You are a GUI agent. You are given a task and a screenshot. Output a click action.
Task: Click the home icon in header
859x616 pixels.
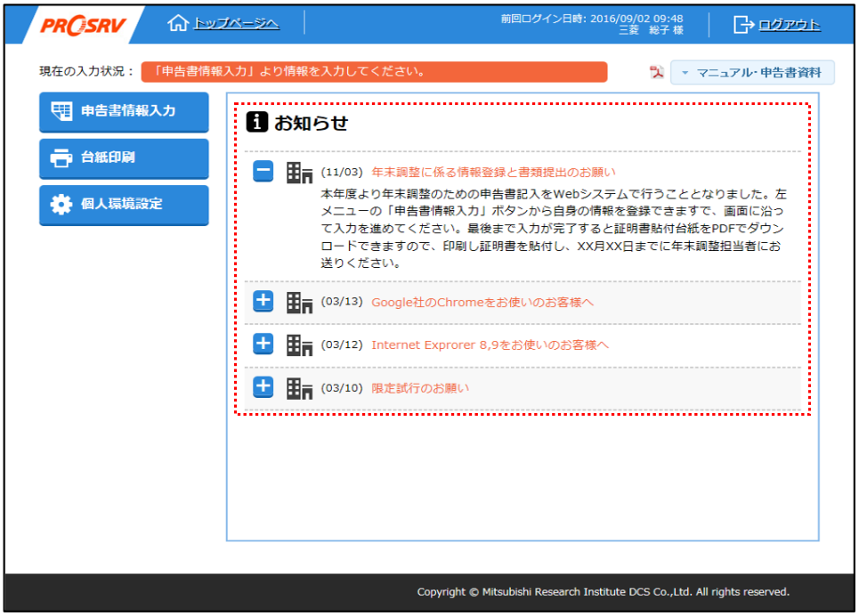[x=178, y=23]
